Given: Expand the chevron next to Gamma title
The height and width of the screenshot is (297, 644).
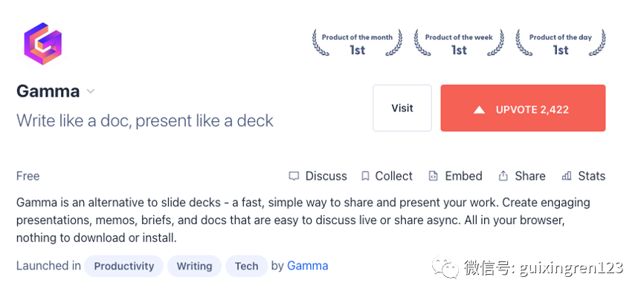Looking at the screenshot, I should [91, 92].
